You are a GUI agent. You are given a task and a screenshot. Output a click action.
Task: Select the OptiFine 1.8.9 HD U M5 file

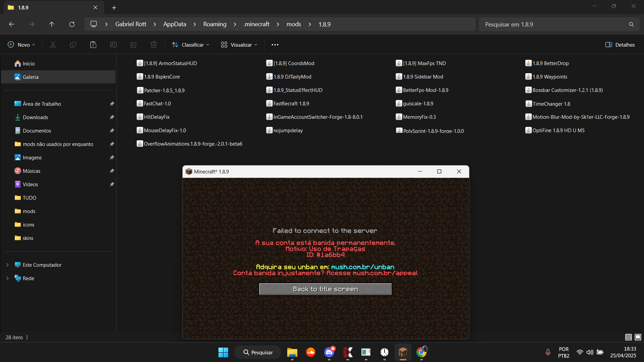[x=555, y=130]
